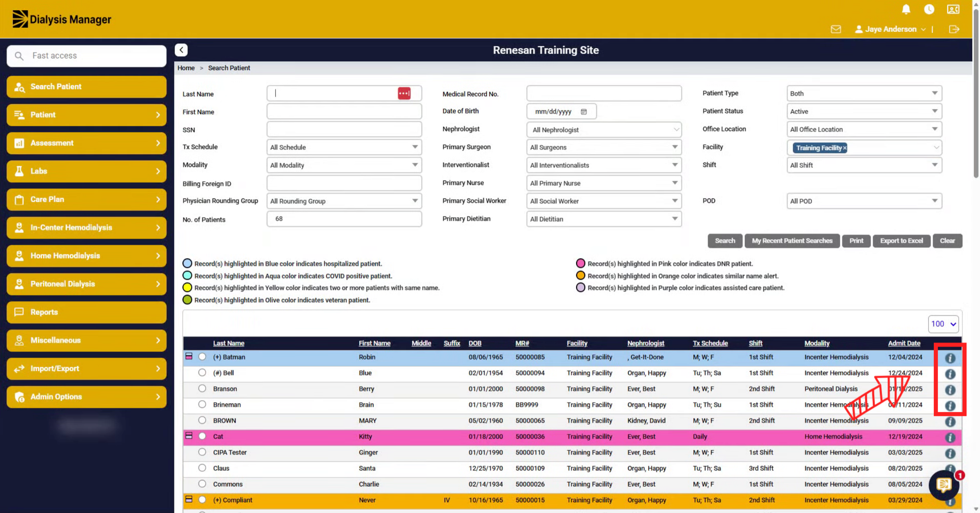Viewport: 980px width, 513px height.
Task: Open the notifications bell icon
Action: (x=906, y=9)
